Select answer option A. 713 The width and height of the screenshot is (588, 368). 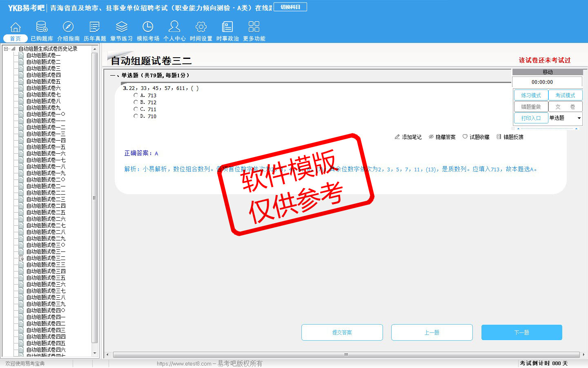136,95
